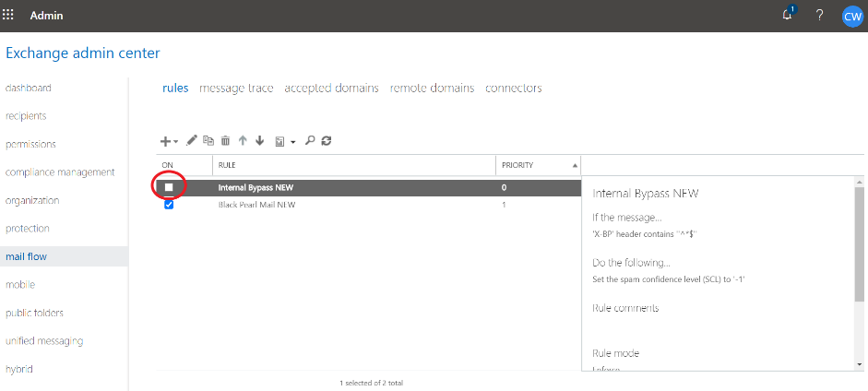
Task: Open recipients in sidebar
Action: click(26, 116)
